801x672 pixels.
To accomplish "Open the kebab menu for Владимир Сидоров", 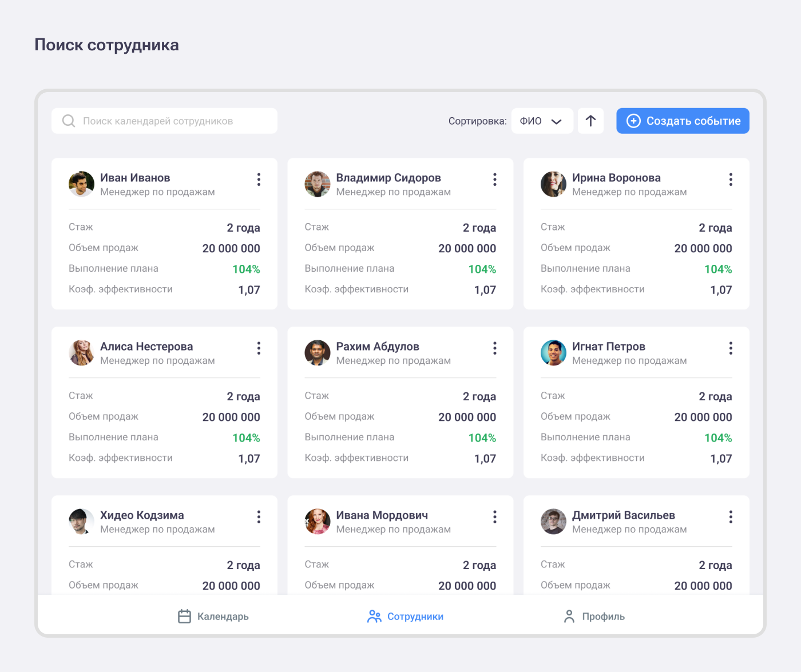I will click(x=495, y=180).
